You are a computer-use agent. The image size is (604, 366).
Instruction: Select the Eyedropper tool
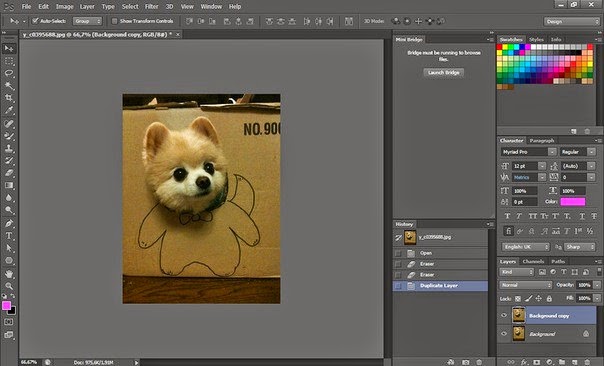click(x=9, y=110)
